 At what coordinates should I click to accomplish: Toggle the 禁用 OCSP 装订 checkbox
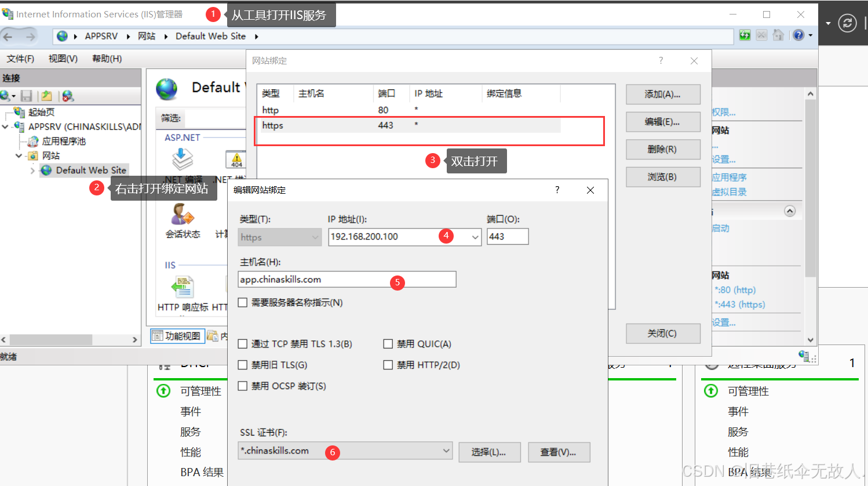[242, 386]
